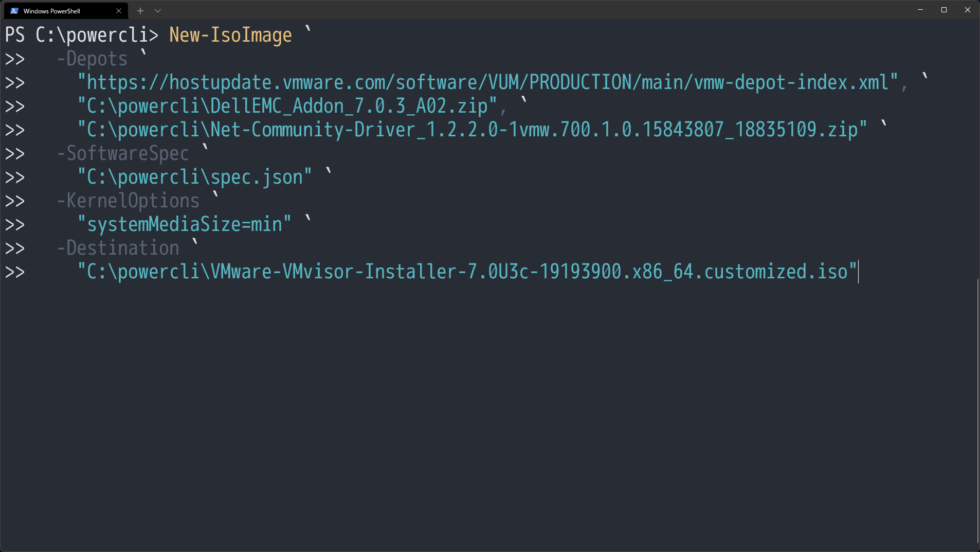The width and height of the screenshot is (980, 552).
Task: Select the -KernelOptions parameter text
Action: pyautogui.click(x=128, y=200)
